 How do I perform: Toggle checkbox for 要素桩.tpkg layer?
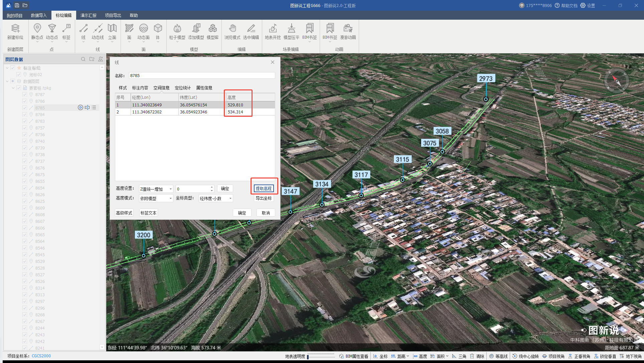19,88
